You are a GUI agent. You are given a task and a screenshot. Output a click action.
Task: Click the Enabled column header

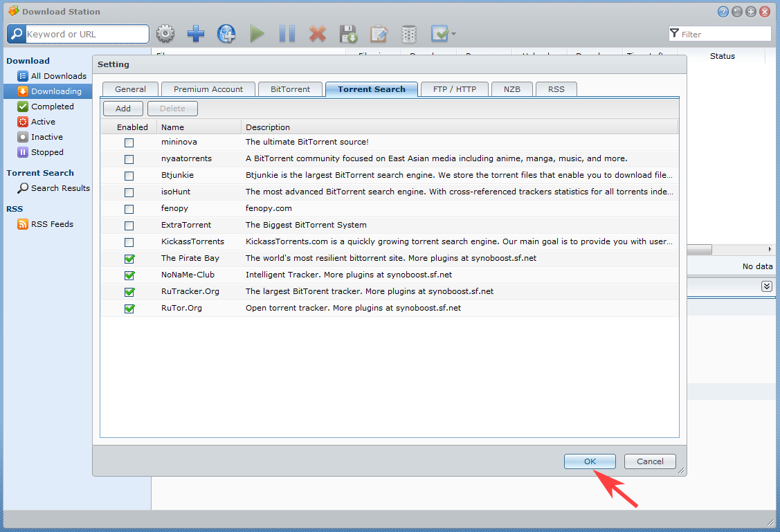129,127
